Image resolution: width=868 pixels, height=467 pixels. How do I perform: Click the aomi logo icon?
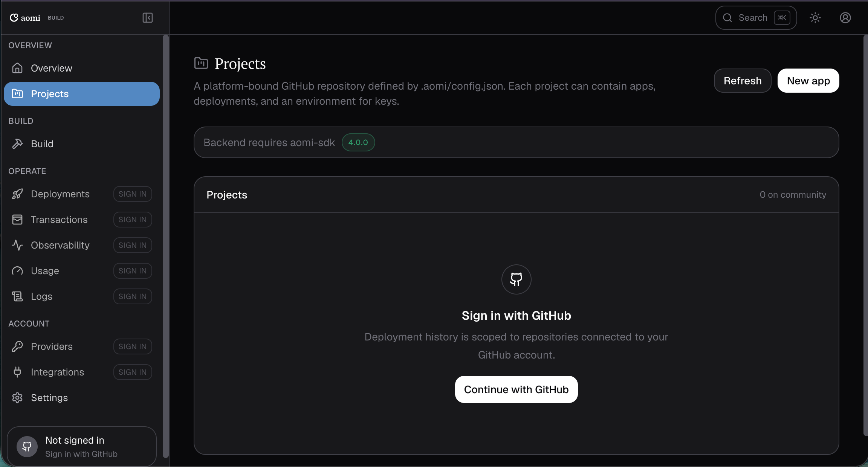pyautogui.click(x=14, y=18)
